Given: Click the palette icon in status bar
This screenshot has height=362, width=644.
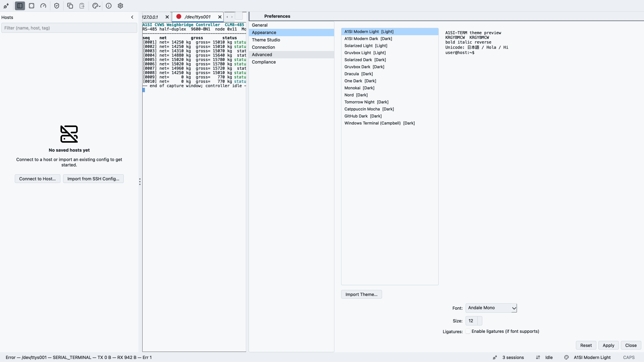Looking at the screenshot, I should pyautogui.click(x=567, y=357).
